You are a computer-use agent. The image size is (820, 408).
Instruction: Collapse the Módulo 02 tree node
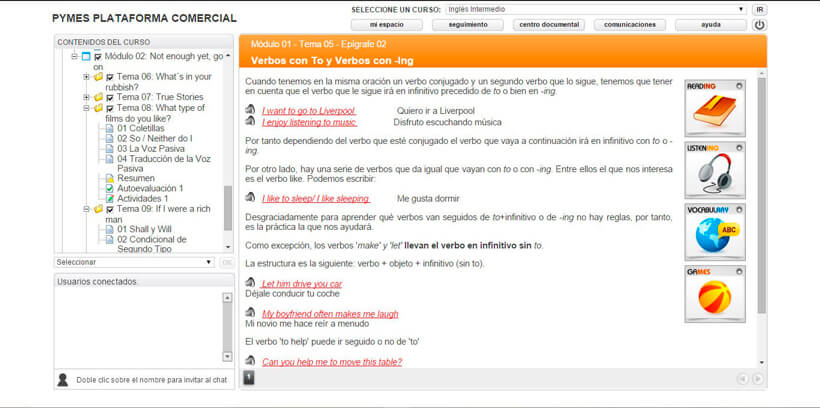point(74,56)
